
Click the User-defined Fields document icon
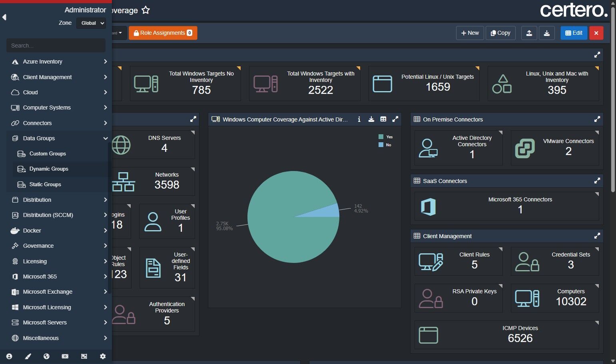pos(154,268)
